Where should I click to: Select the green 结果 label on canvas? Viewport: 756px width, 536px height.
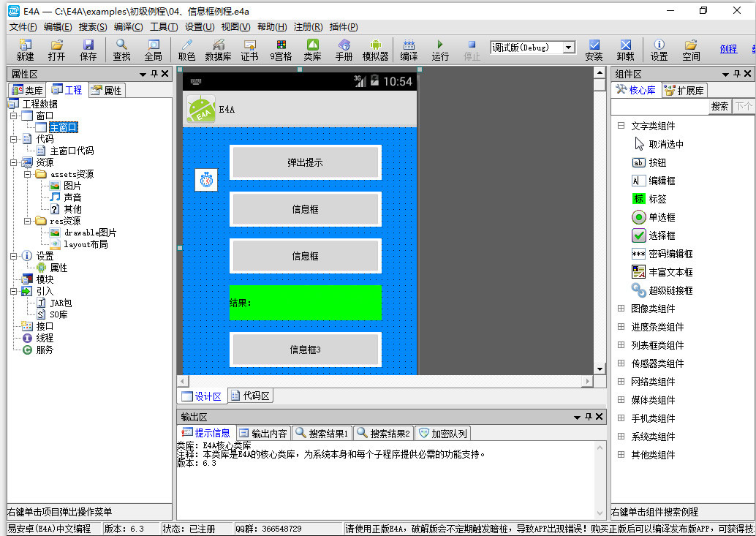click(305, 303)
